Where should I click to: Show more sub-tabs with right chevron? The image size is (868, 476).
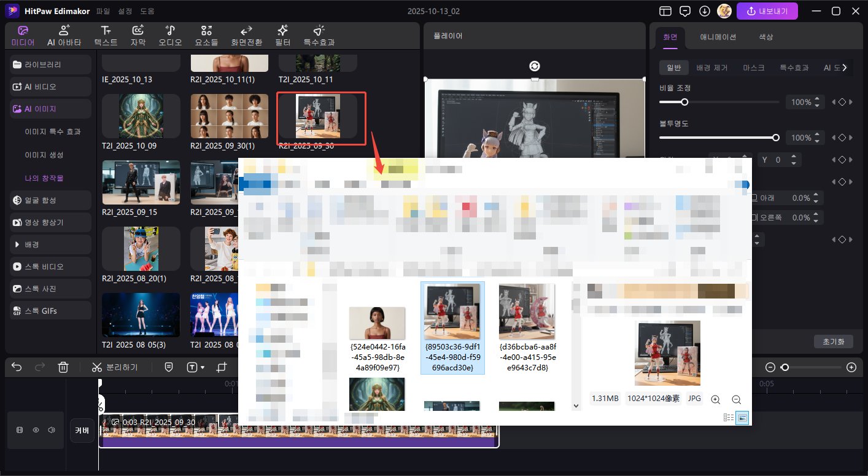point(845,68)
